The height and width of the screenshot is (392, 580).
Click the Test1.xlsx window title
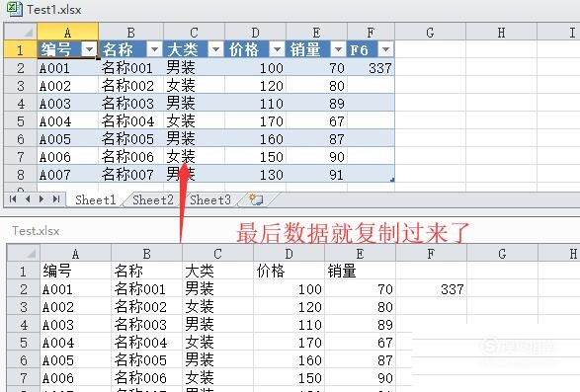tap(53, 9)
